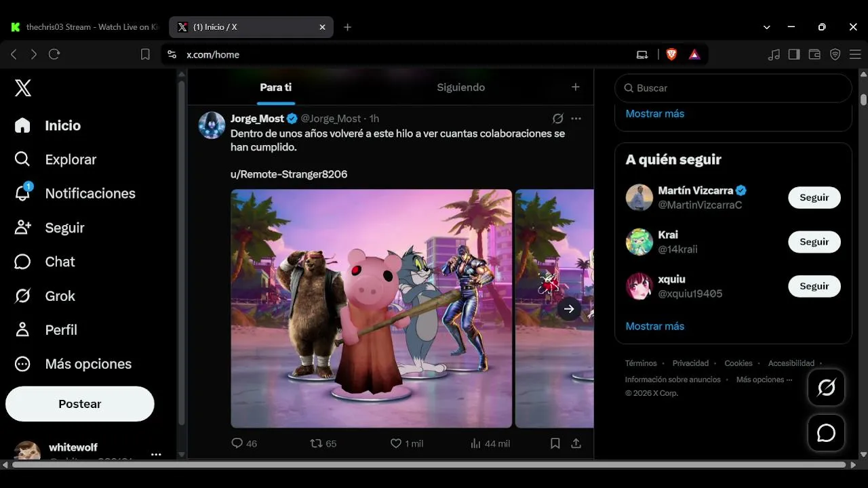
Task: Repost the post with 65 reposts
Action: pos(323,443)
